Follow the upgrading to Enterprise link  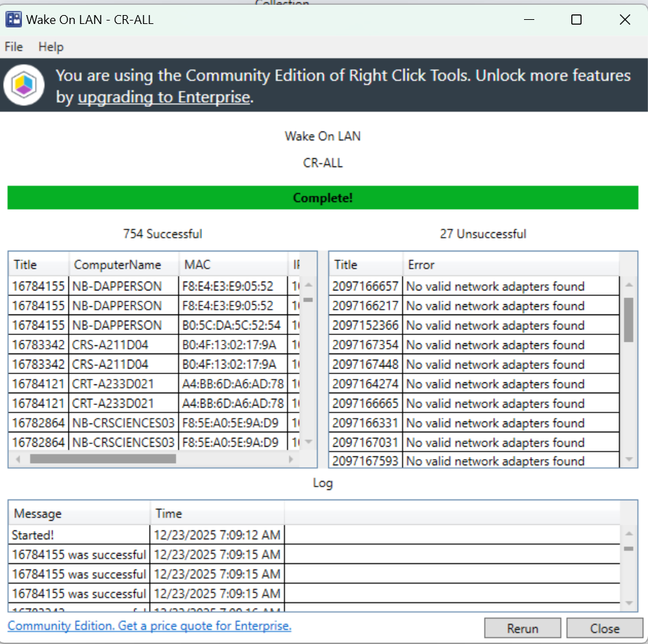point(164,97)
